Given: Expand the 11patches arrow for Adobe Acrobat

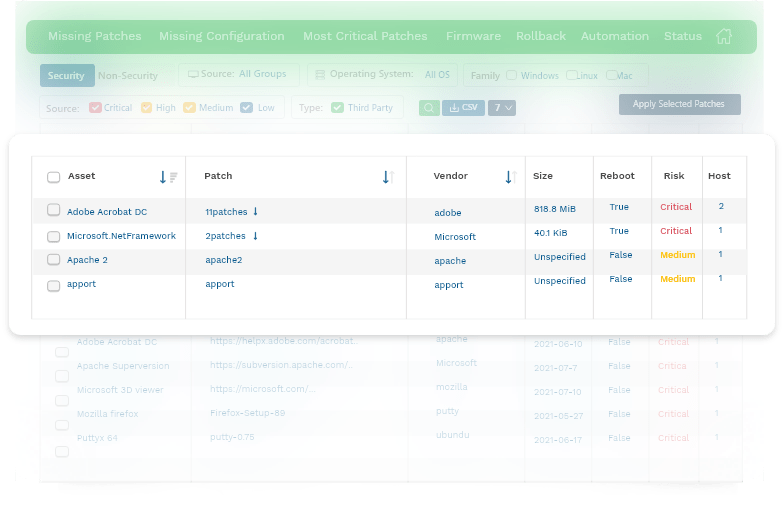Looking at the screenshot, I should tap(255, 211).
